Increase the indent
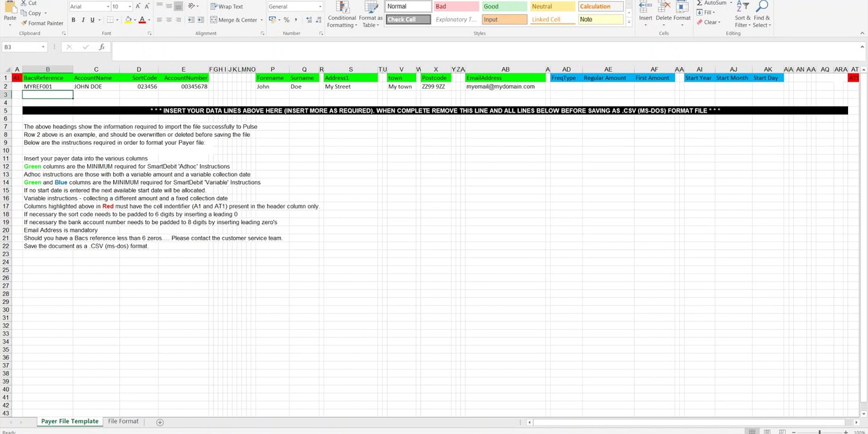868x434 pixels. [201, 20]
